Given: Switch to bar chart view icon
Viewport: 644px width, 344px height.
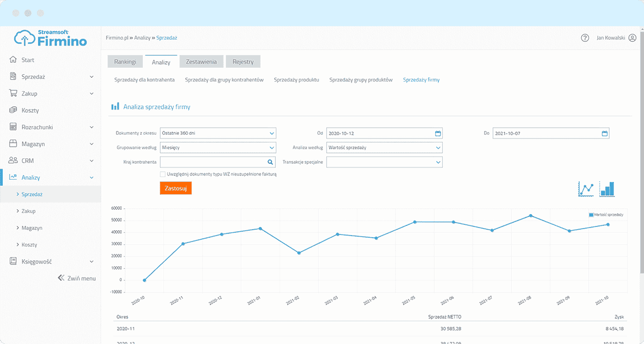Looking at the screenshot, I should [607, 189].
